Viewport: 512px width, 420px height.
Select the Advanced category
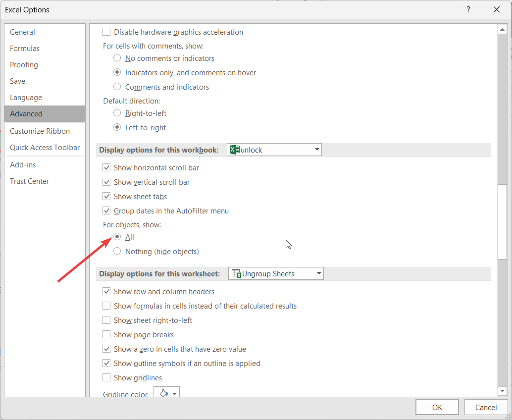tap(45, 113)
